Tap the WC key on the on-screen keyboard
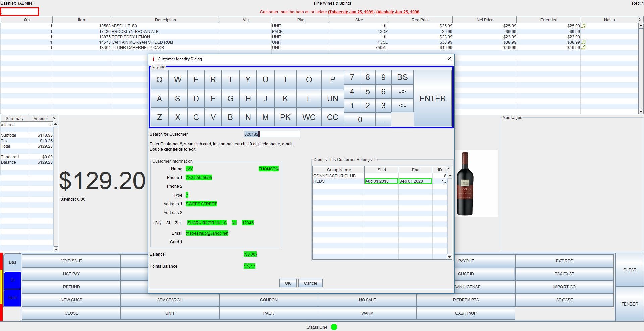Screen dimensions: 644x331 309,117
